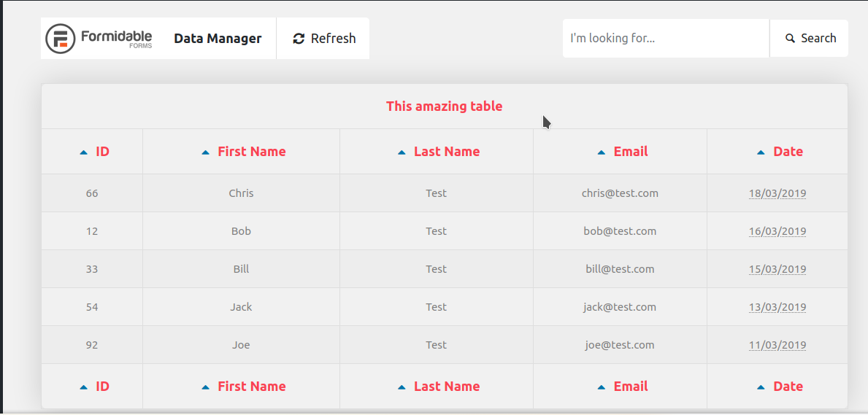Viewport: 868px width, 415px height.
Task: Click email bob@test.com
Action: pos(620,231)
